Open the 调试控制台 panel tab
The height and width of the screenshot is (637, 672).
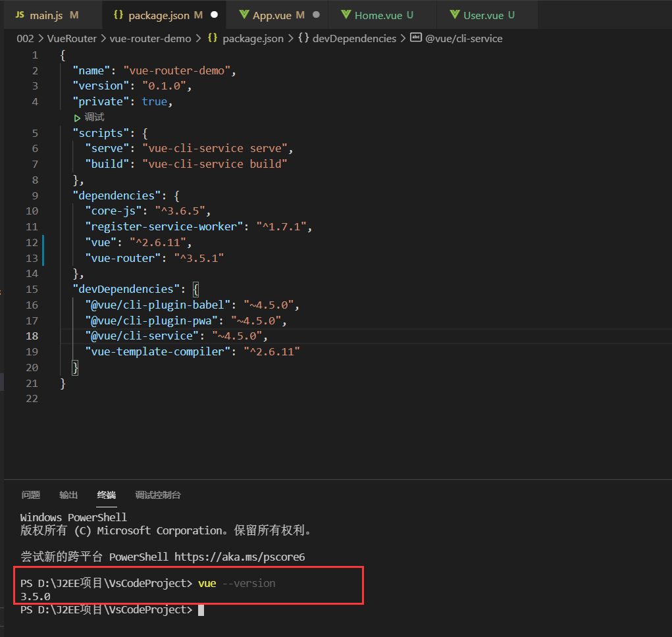tap(158, 496)
